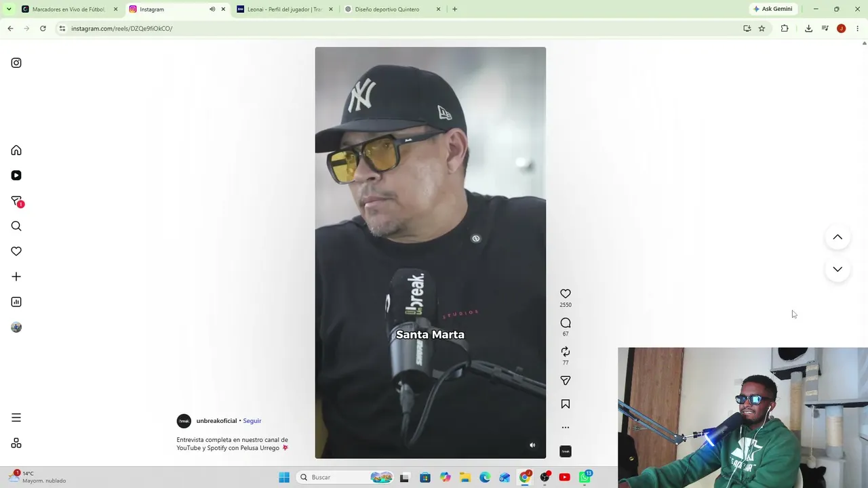This screenshot has width=868, height=488.
Task: Open the media controls icon in Chrome
Action: 825,28
